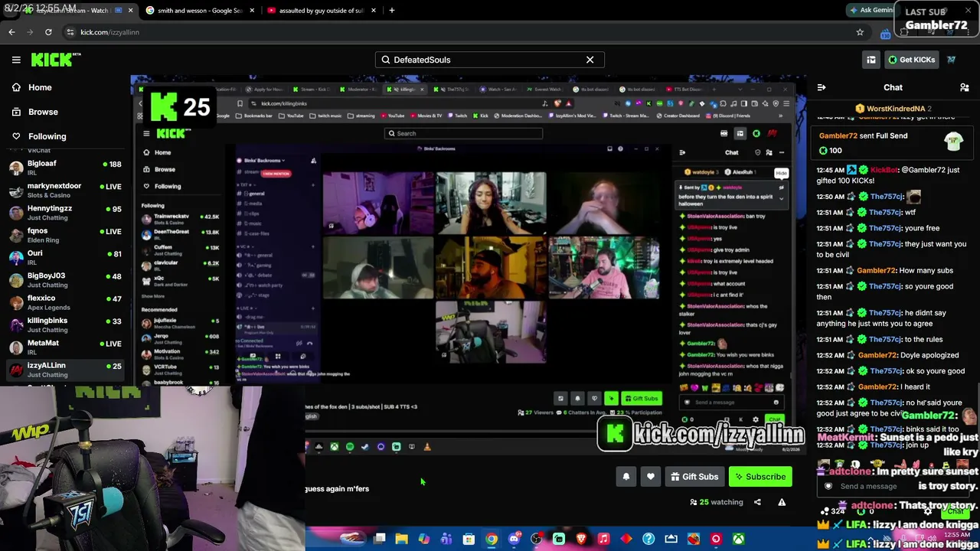Open Task View from the taskbar
980x551 pixels.
click(379, 540)
